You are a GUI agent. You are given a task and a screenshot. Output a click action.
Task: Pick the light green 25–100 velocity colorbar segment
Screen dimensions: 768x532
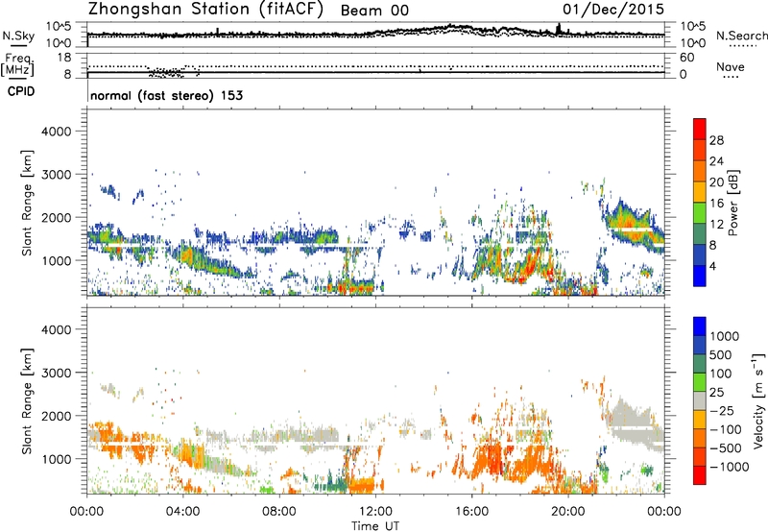(x=700, y=383)
